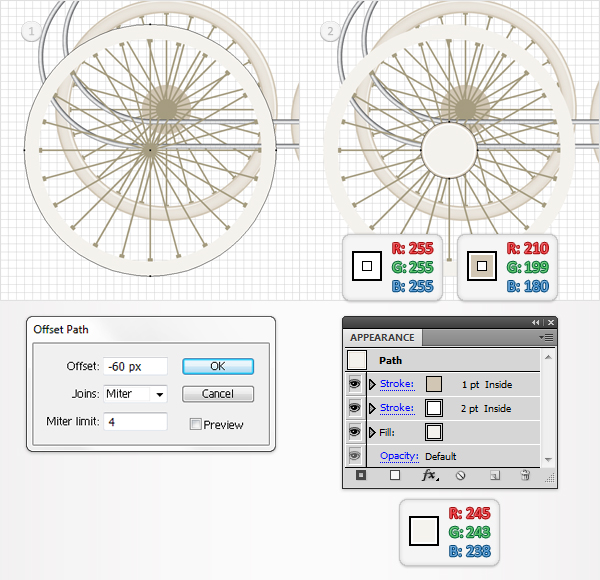
Task: Click the Add New Stroke icon in Appearance panel
Action: (x=361, y=475)
